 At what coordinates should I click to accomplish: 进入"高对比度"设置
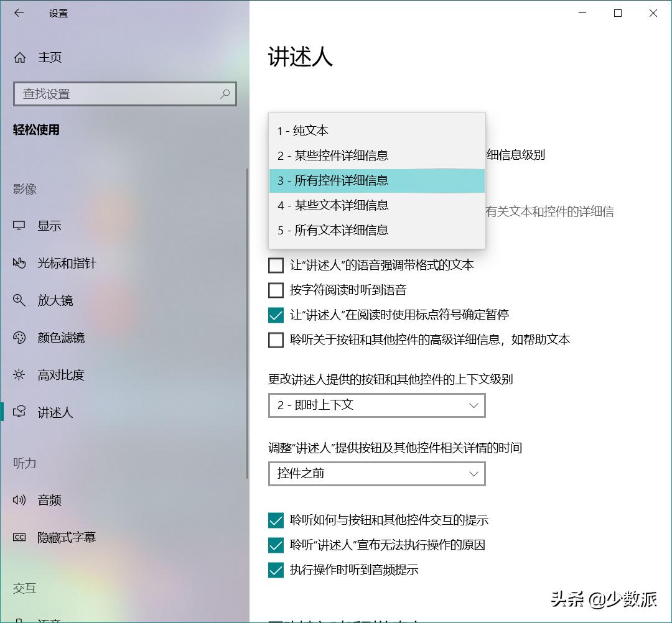pyautogui.click(x=58, y=375)
